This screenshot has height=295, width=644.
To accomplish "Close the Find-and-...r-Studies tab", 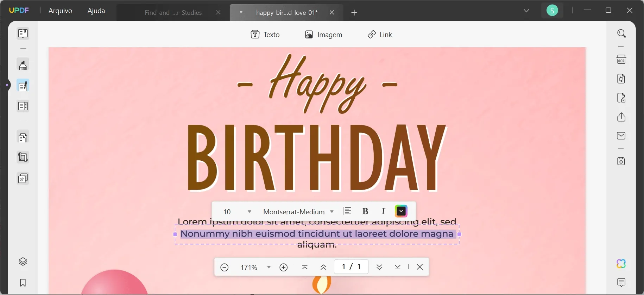I will coord(218,12).
